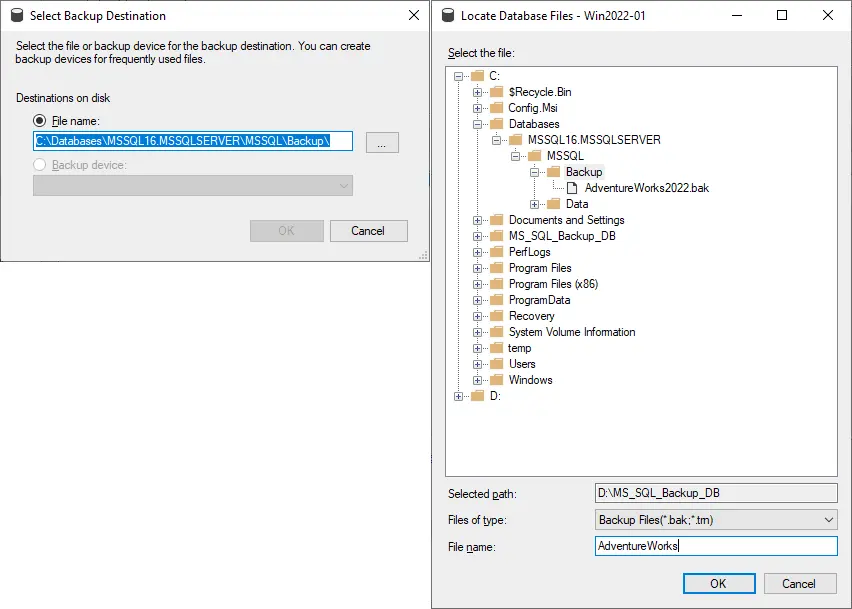Screen dimensions: 852x609
Task: Click the System Volume Information folder icon
Action: 497,332
